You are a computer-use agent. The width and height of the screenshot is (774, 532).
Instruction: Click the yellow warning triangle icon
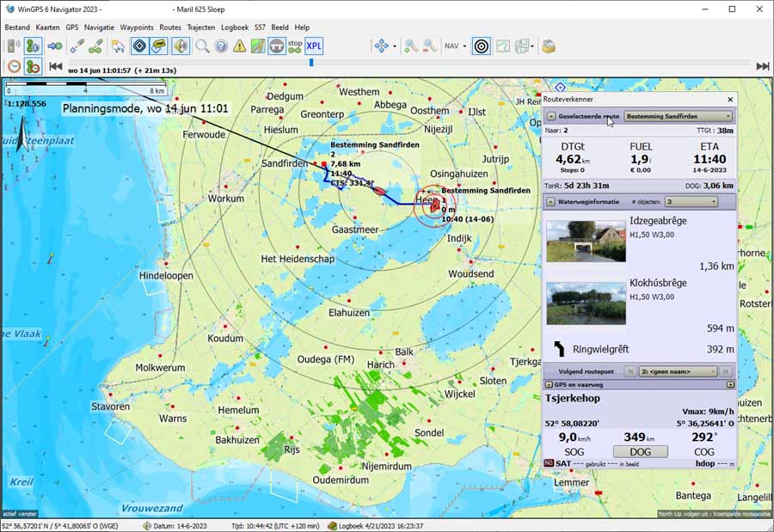click(x=239, y=46)
